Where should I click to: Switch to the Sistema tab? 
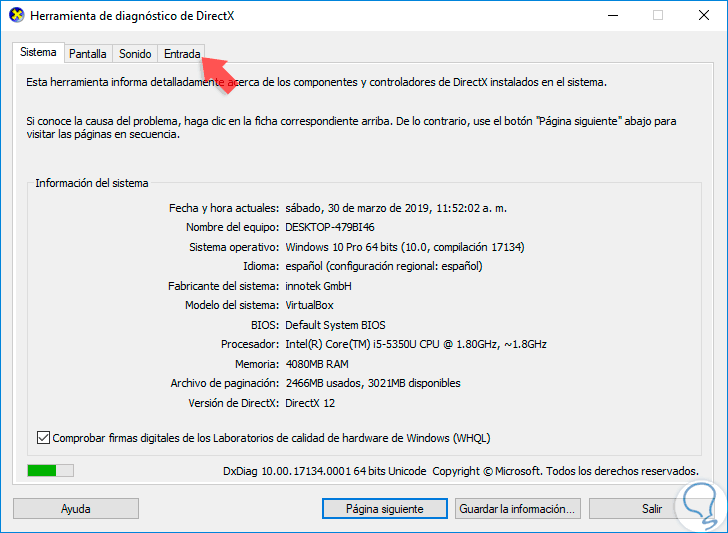39,52
